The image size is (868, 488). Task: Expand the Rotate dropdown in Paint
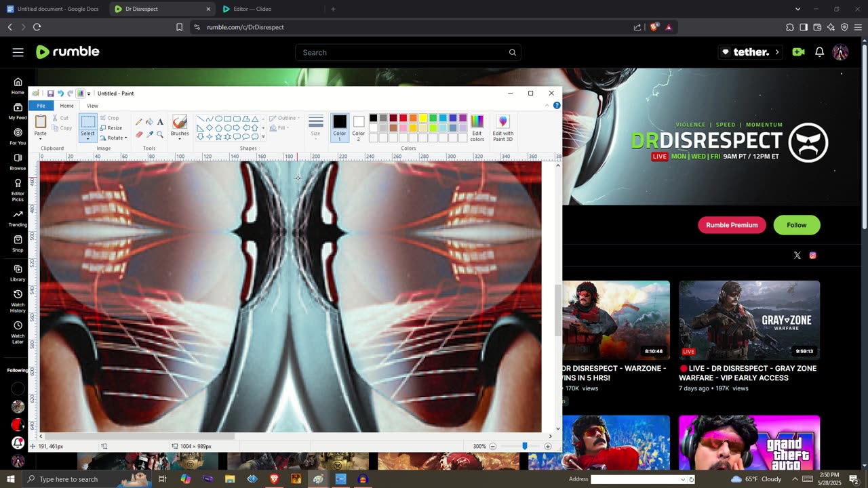pos(125,138)
